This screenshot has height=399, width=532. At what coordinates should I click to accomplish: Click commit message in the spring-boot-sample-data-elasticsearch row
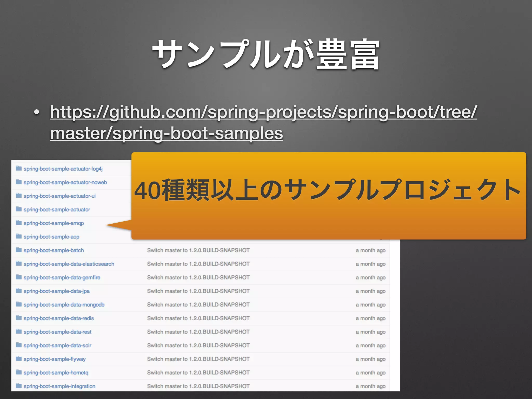point(198,264)
